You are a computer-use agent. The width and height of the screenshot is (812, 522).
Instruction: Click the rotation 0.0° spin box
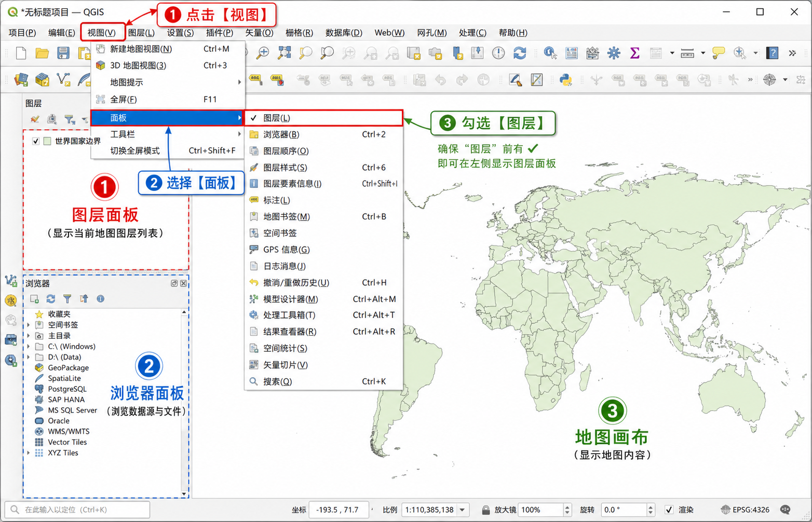[x=628, y=510]
